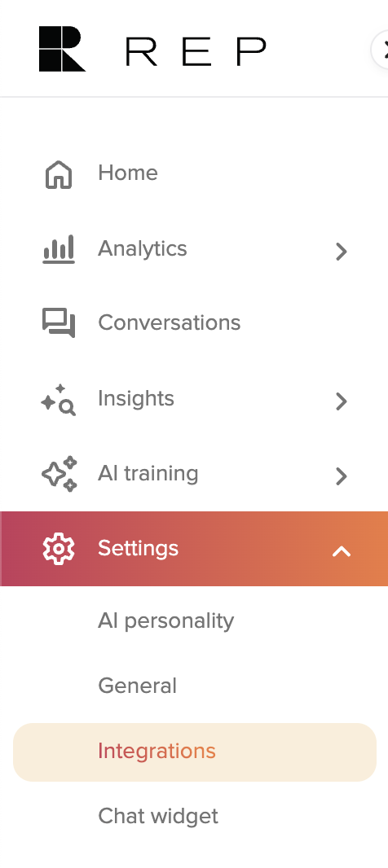Open the Home menu item
The width and height of the screenshot is (388, 868).
194,173
